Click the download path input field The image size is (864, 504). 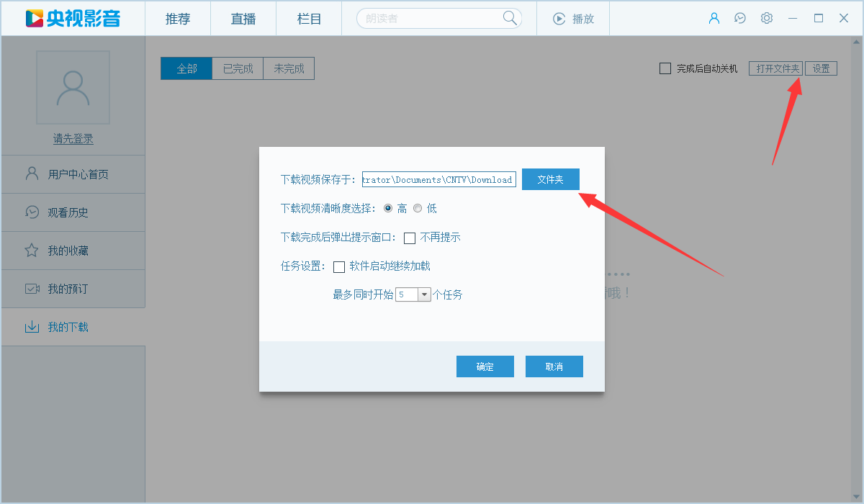[x=438, y=179]
